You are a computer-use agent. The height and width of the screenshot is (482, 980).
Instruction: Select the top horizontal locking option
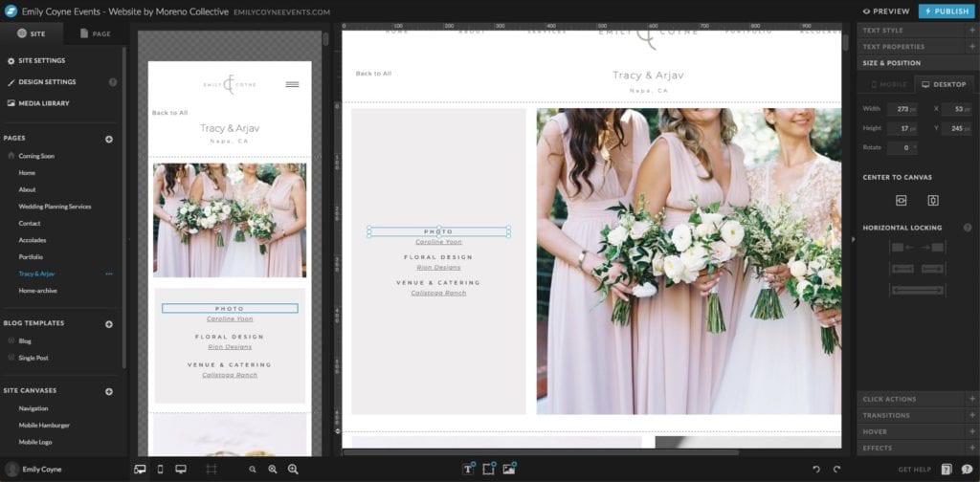pyautogui.click(x=917, y=248)
